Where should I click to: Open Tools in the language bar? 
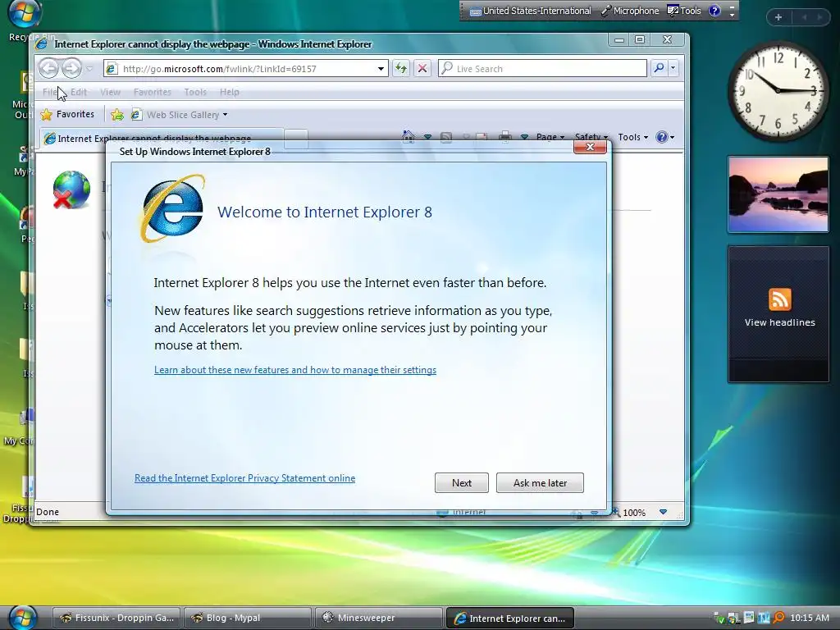point(684,11)
